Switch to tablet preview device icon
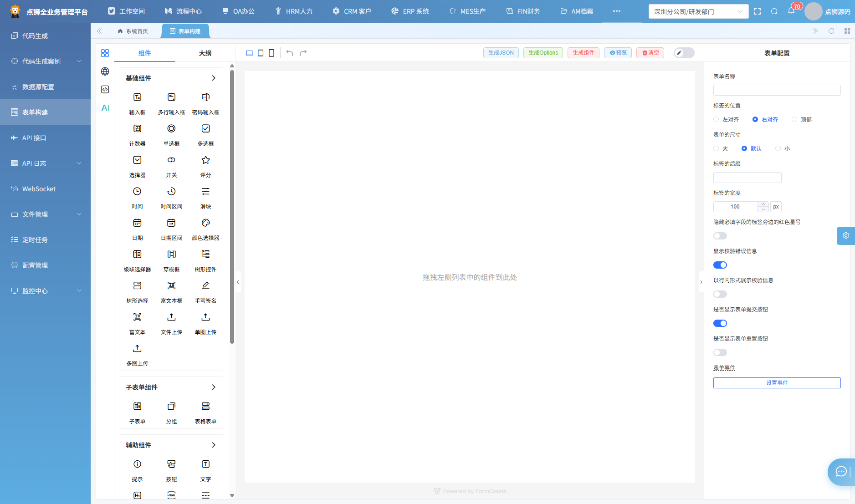 [261, 53]
